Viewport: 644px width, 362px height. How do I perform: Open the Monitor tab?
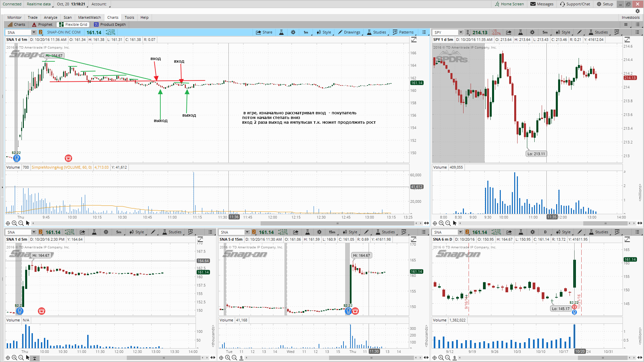click(14, 17)
